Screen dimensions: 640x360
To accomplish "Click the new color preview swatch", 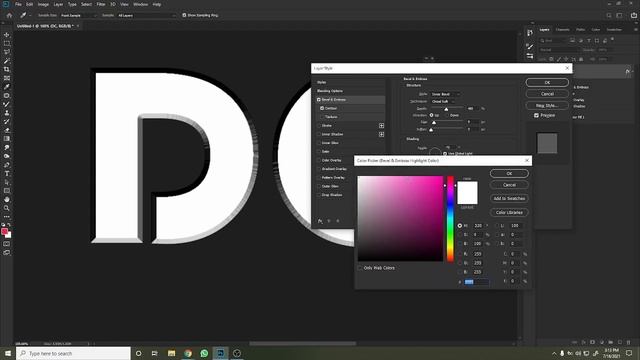I will tap(467, 187).
